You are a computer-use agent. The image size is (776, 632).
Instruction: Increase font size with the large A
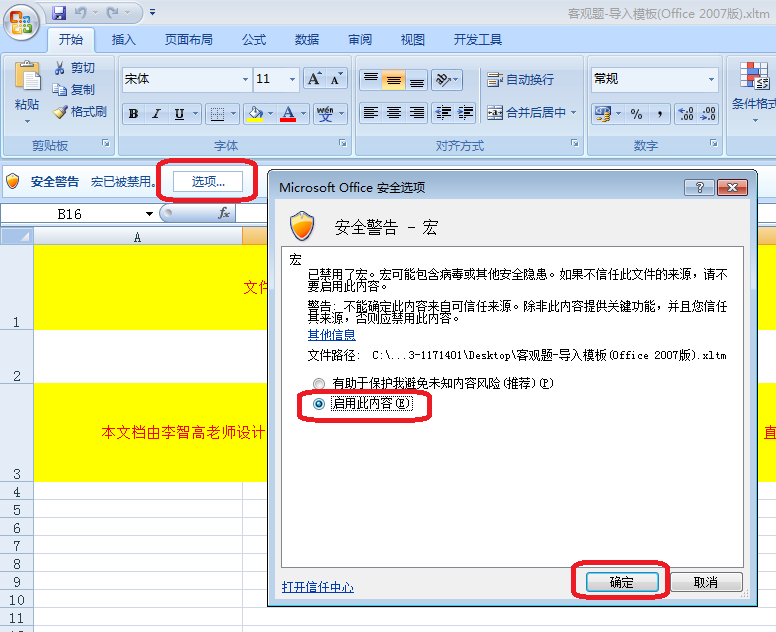tap(314, 79)
